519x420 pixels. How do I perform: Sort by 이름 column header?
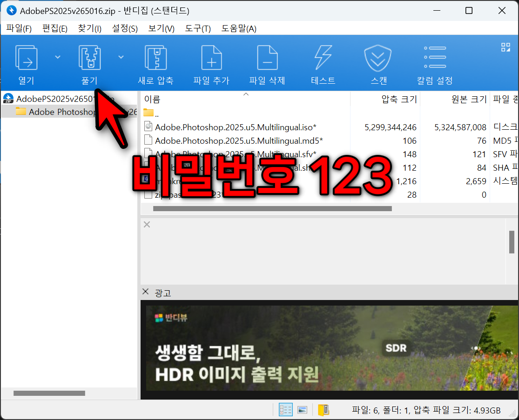tap(245, 99)
